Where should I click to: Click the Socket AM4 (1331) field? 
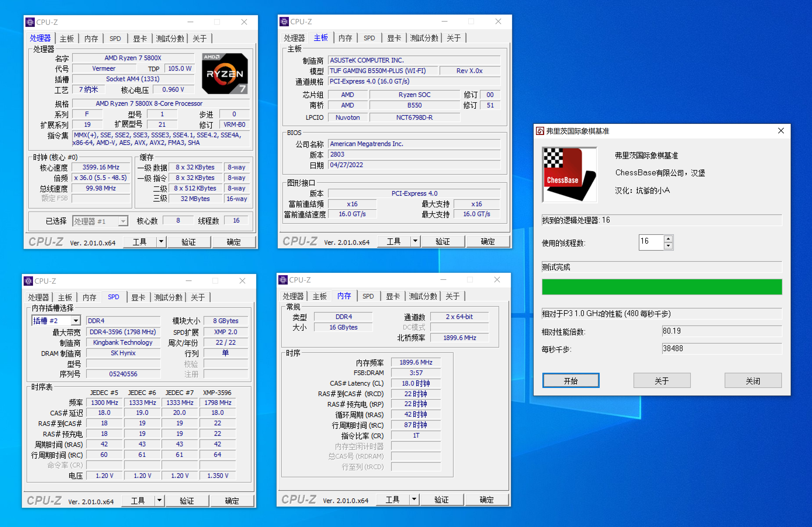tap(133, 79)
